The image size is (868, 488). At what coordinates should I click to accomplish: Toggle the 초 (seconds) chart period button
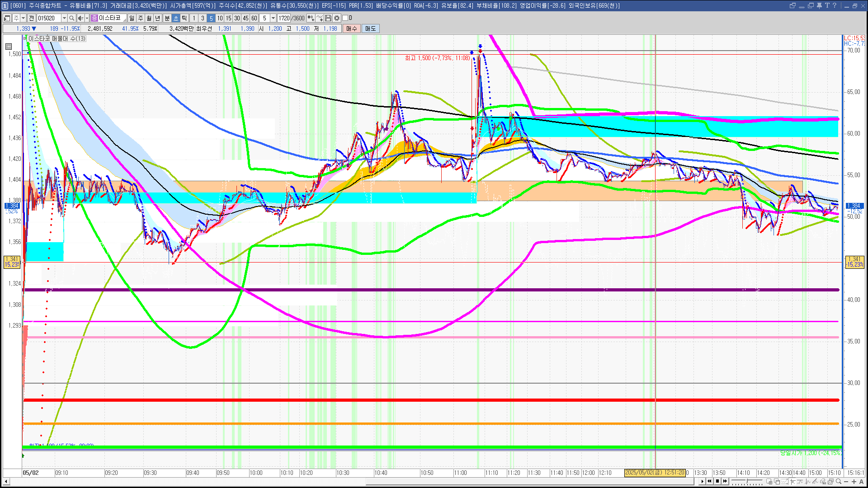point(176,18)
